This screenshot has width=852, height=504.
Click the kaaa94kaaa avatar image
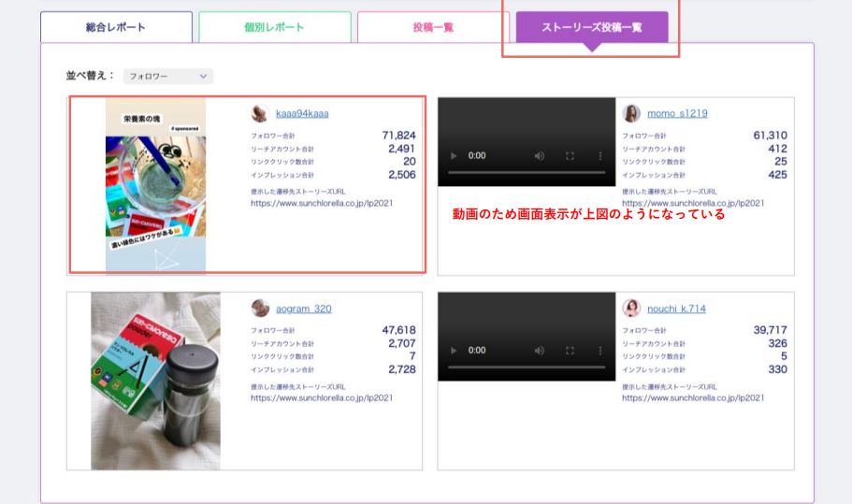260,113
